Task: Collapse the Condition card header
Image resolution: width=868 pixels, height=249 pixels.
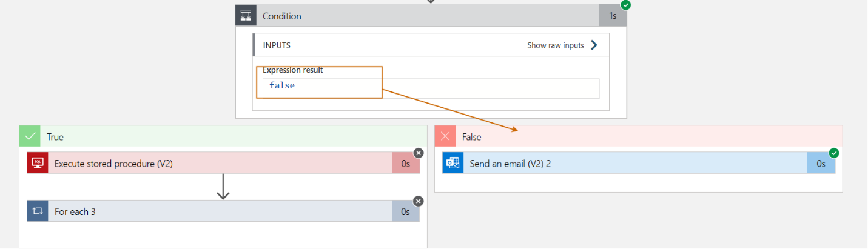Action: [x=425, y=16]
